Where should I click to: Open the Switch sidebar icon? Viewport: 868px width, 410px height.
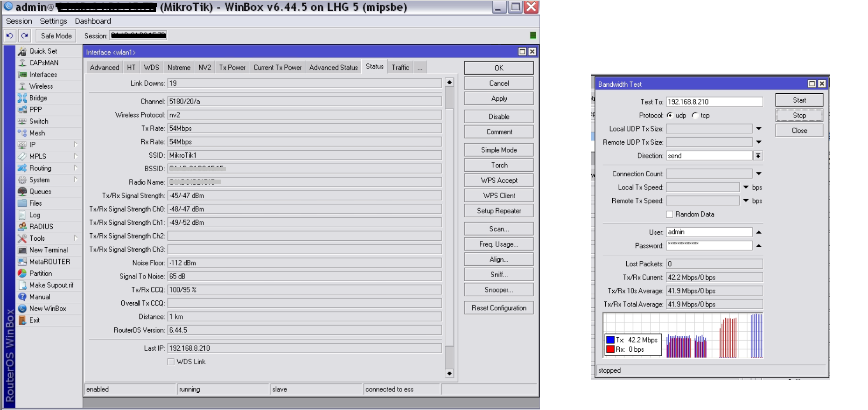coord(22,121)
